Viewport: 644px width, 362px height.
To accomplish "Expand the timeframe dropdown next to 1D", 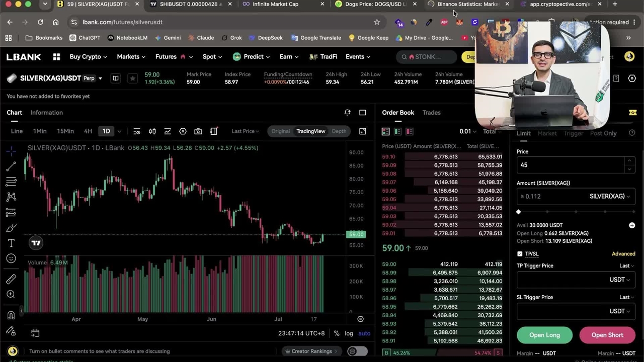I will pyautogui.click(x=119, y=131).
